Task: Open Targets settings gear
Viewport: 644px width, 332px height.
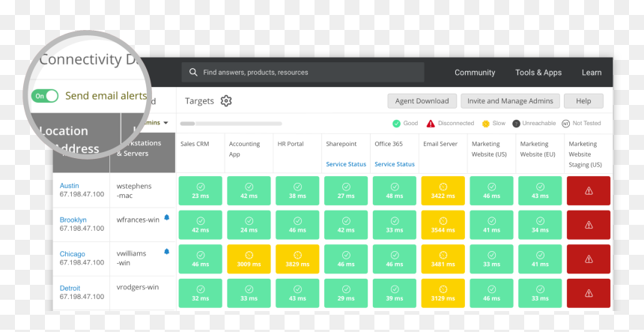Action: coord(226,100)
